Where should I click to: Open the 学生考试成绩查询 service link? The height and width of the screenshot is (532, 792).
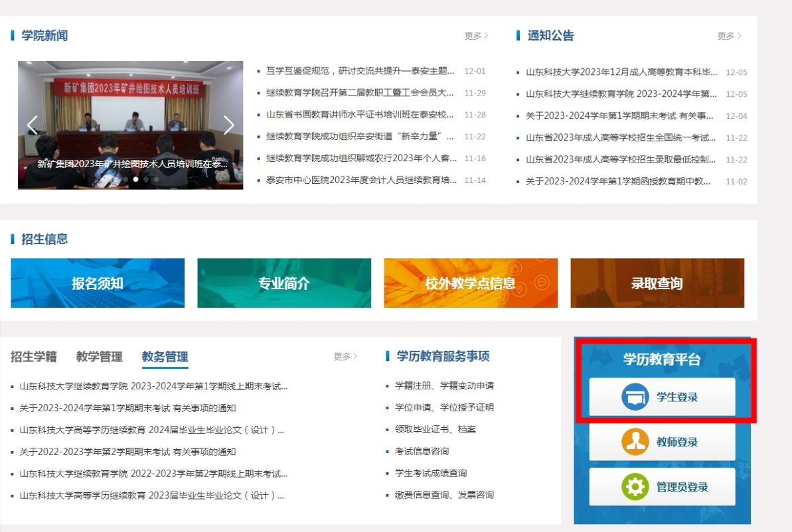pyautogui.click(x=432, y=473)
